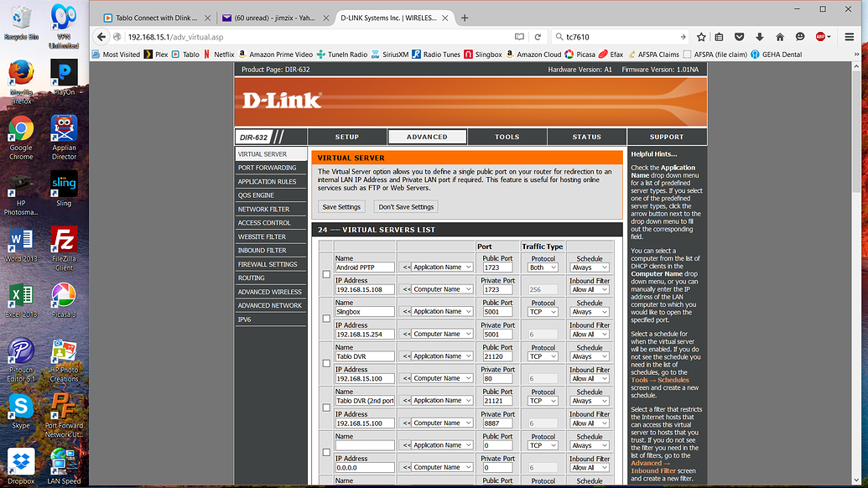
Task: Click the Firefox back arrow button
Action: tap(101, 37)
